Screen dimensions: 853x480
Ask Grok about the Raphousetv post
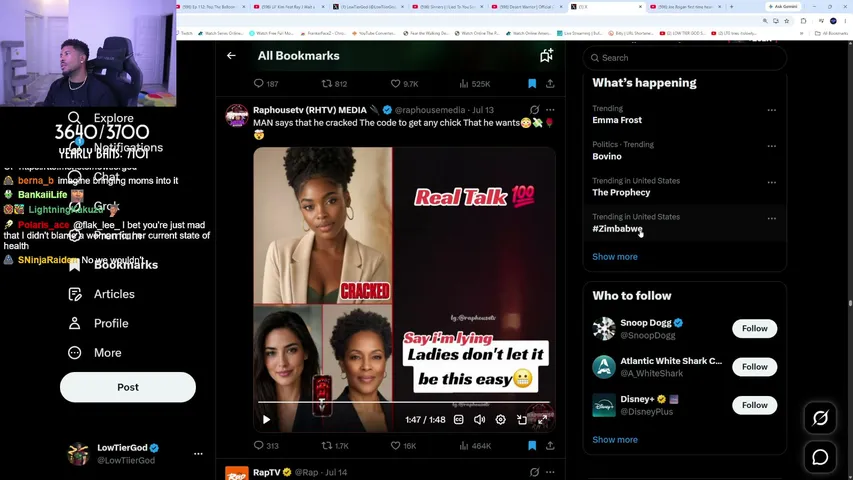coord(534,110)
